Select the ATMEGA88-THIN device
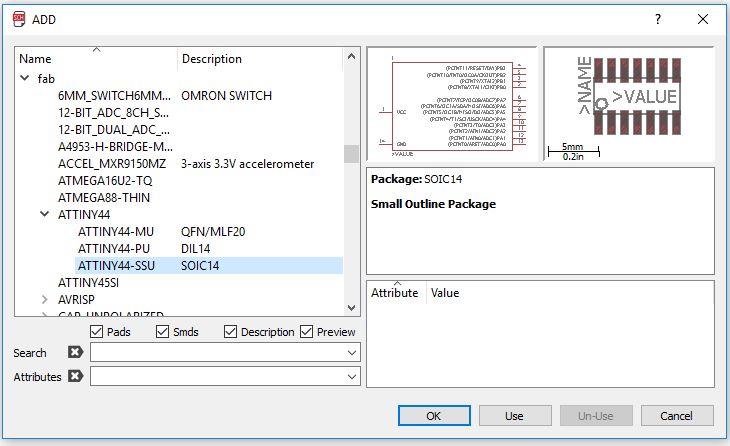 tap(104, 197)
